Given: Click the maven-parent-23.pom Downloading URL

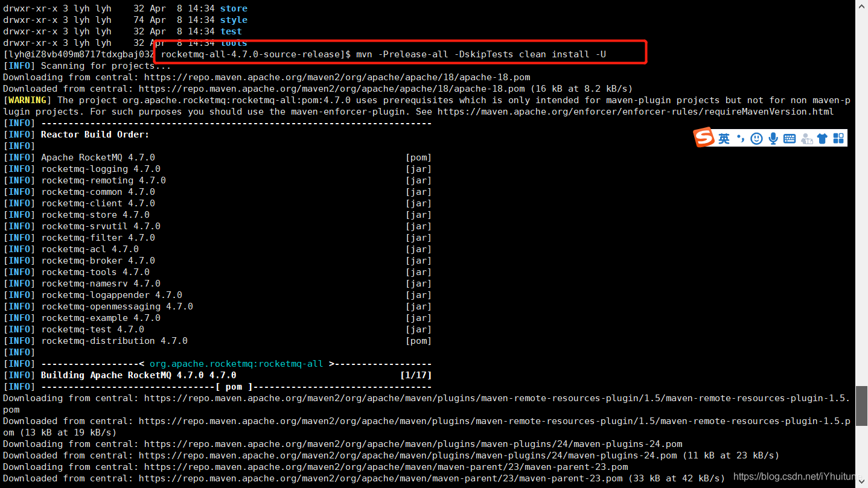Looking at the screenshot, I should pyautogui.click(x=386, y=467).
